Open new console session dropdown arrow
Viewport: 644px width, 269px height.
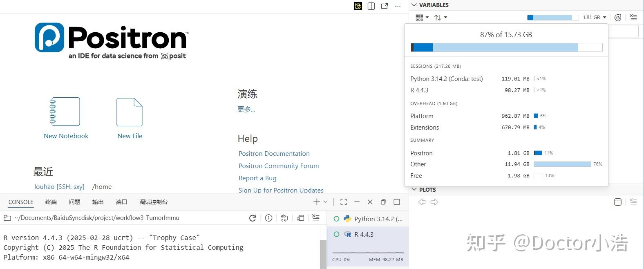pyautogui.click(x=325, y=202)
